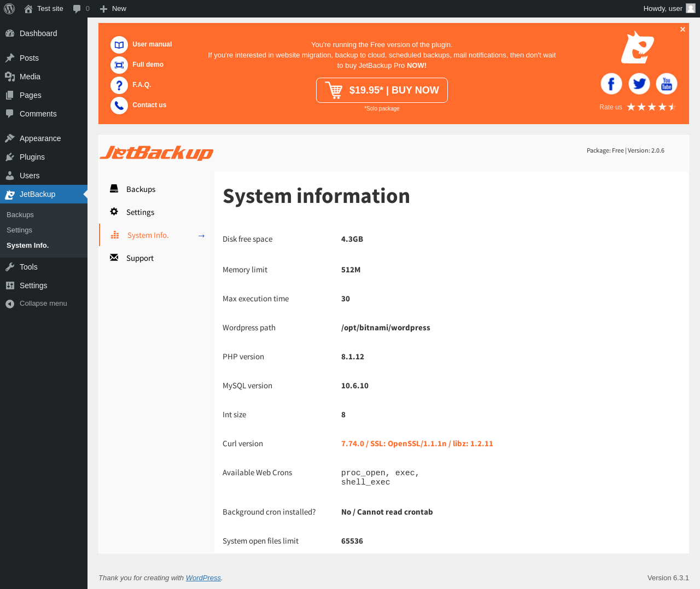Open WordPress Settings menu at sidebar bottom

[x=44, y=285]
